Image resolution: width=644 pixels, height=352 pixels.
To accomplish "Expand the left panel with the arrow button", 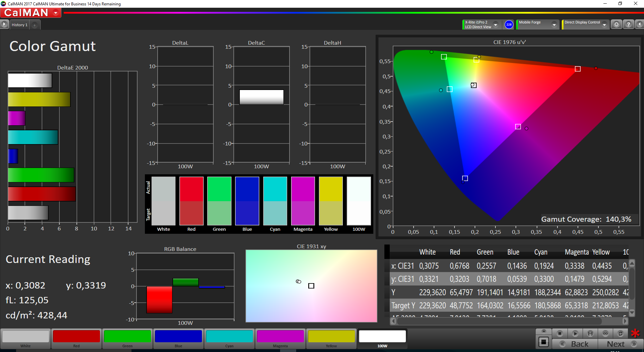I will pos(4,25).
